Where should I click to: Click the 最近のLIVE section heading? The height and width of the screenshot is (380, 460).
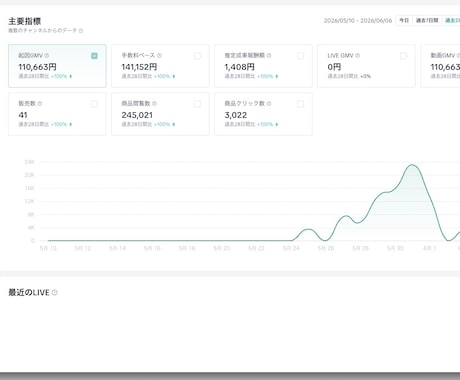click(29, 292)
